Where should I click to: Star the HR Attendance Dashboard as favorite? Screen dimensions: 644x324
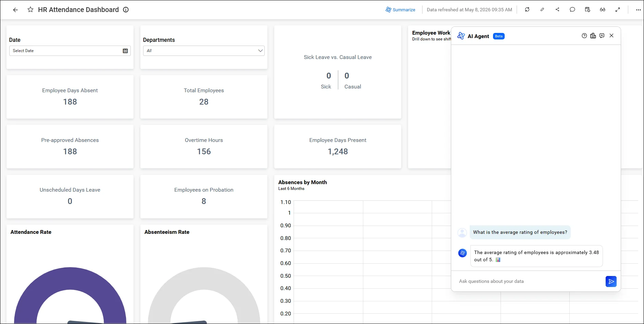[x=30, y=10]
